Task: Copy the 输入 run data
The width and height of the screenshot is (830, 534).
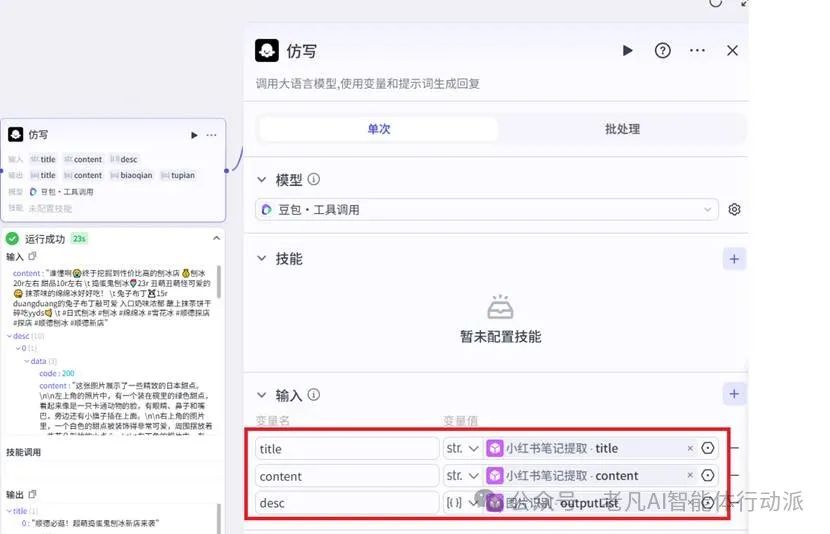Action: (32, 256)
